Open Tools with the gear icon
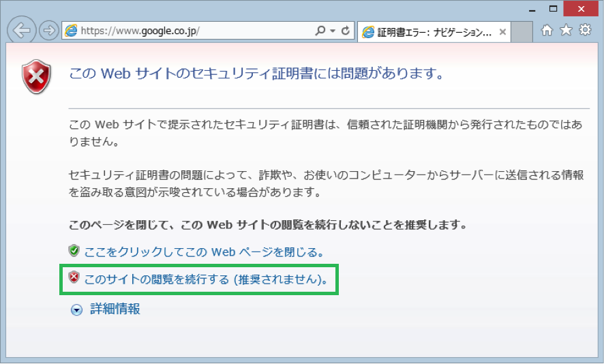 (x=585, y=30)
